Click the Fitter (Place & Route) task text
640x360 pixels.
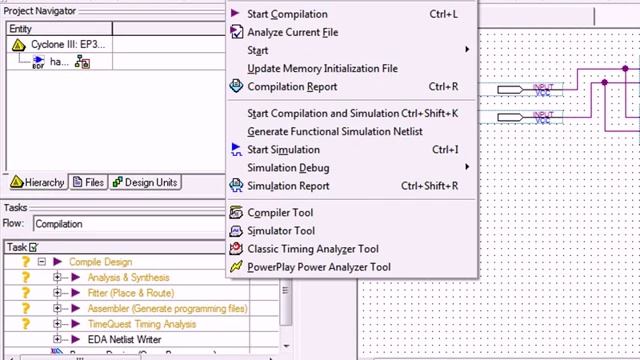[131, 293]
